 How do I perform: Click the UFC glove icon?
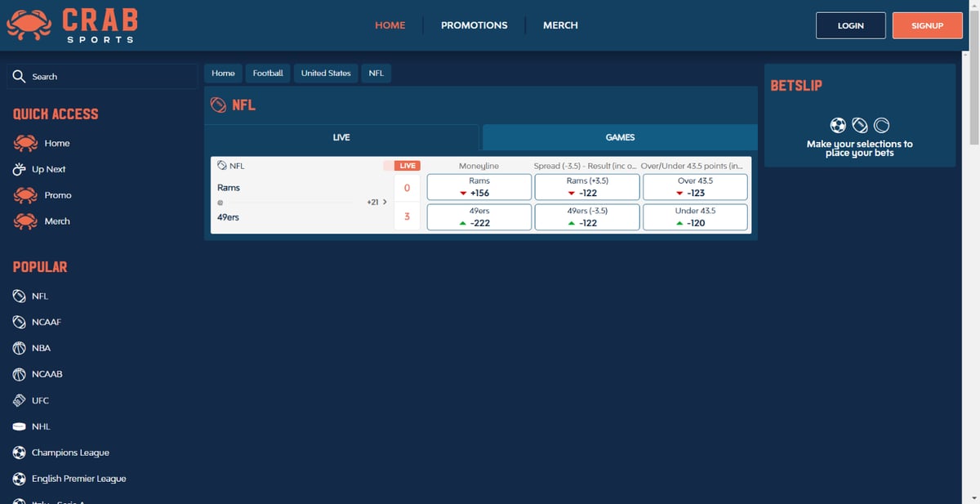(20, 400)
